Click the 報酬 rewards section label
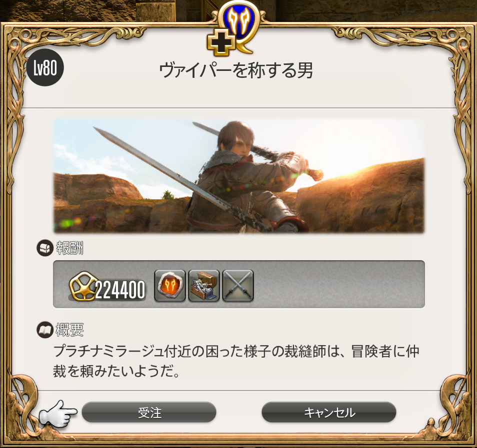 coord(69,248)
